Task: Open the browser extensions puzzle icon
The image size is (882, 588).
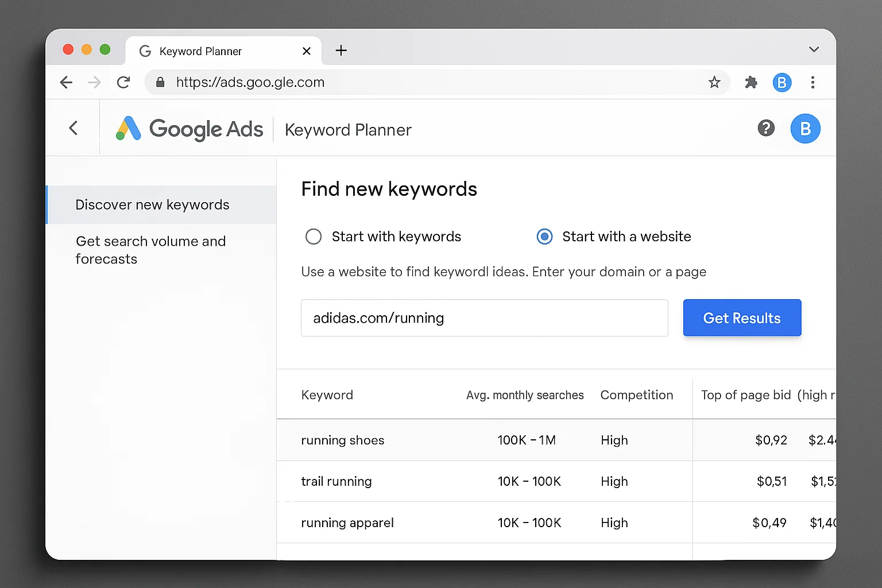Action: pos(751,82)
